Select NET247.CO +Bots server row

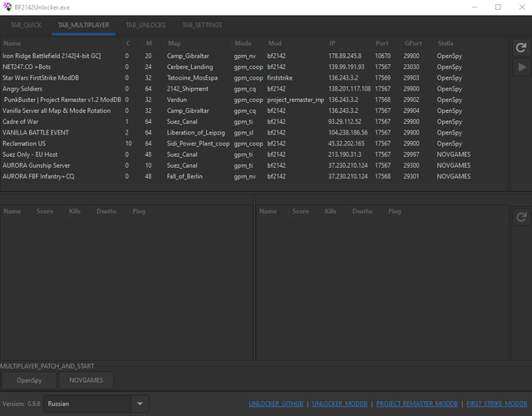(254, 66)
